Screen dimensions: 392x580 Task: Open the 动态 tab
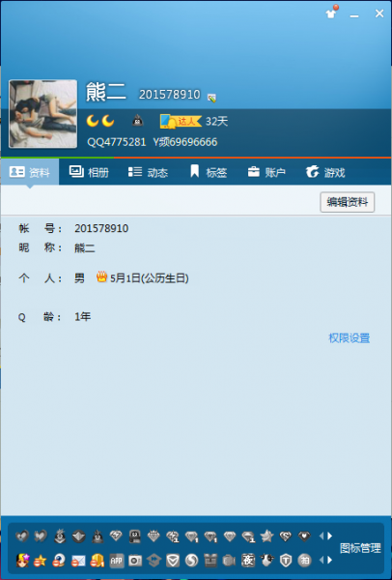click(148, 172)
